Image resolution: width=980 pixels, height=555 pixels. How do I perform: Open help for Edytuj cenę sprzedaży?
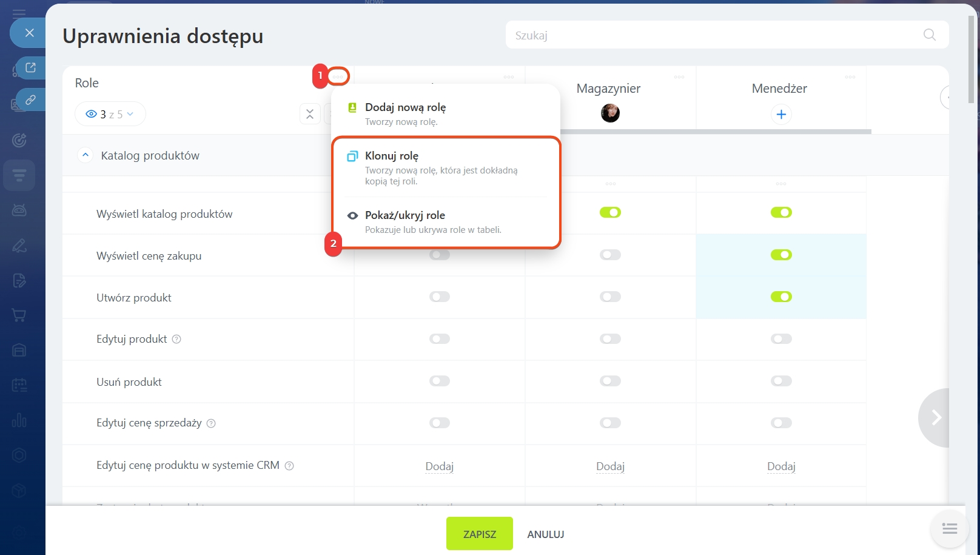coord(211,423)
